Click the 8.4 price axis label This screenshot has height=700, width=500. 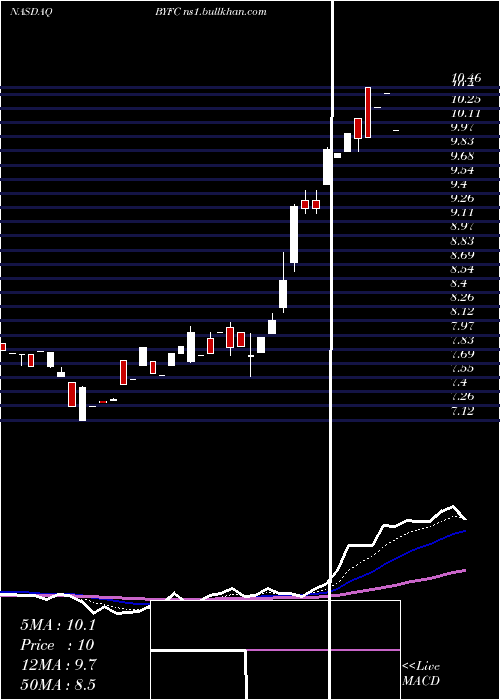(x=461, y=283)
